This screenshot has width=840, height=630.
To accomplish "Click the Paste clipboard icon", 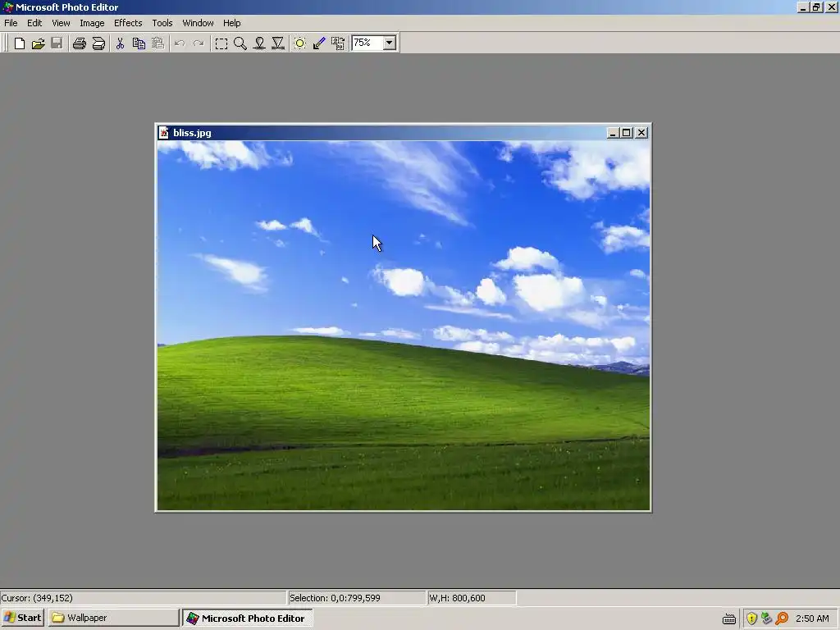I will point(158,43).
